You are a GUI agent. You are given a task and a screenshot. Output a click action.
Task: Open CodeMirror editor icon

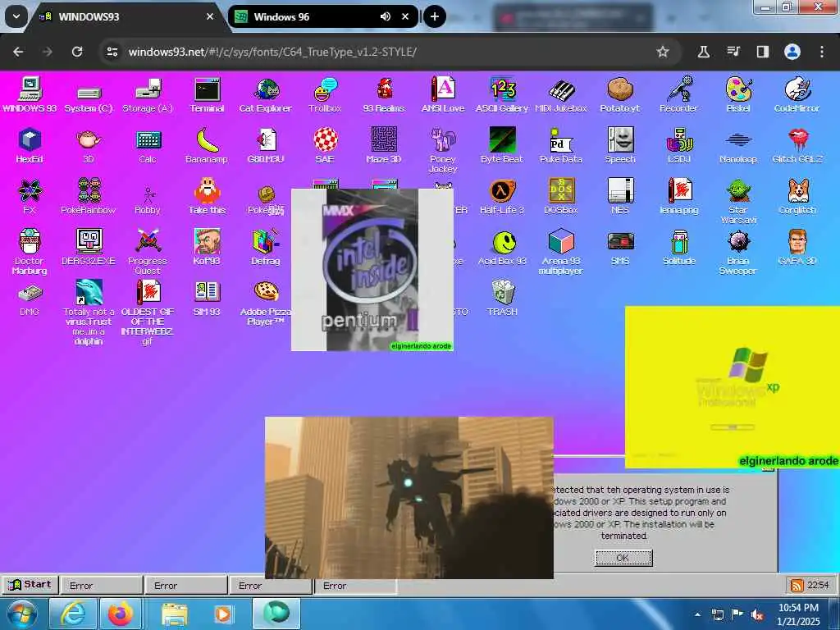click(x=797, y=95)
